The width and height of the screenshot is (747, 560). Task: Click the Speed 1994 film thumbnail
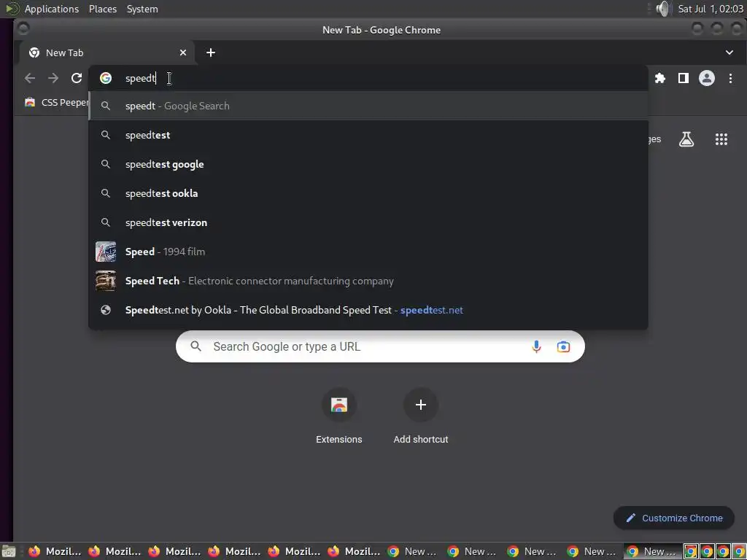(106, 252)
